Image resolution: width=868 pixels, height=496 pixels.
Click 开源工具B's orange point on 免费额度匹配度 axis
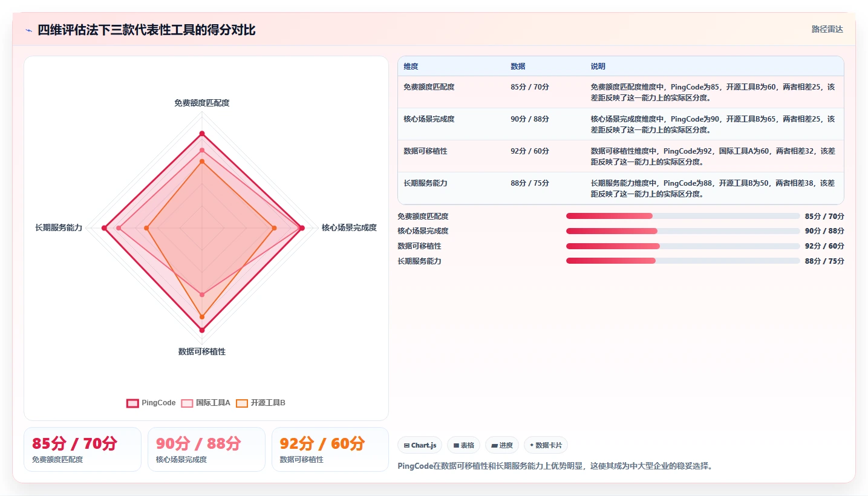(x=202, y=162)
